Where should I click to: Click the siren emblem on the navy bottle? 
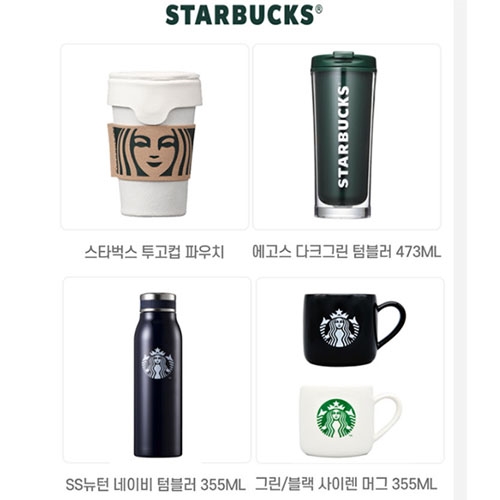(158, 363)
